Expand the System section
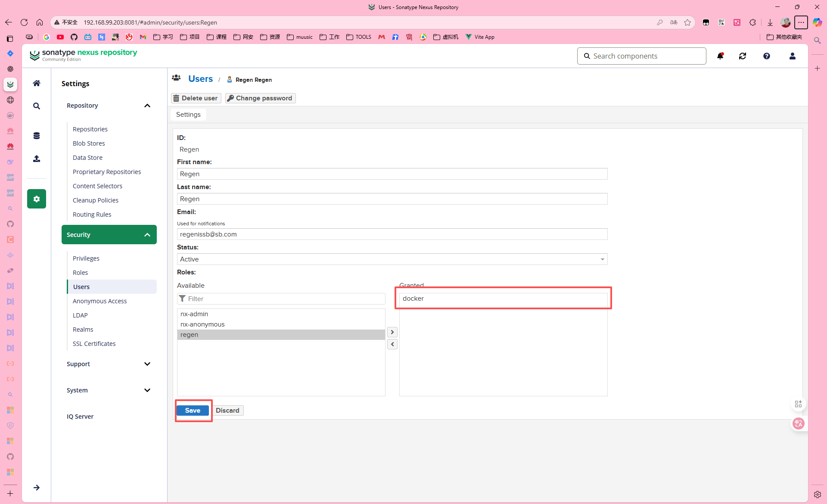This screenshot has height=504, width=827. pos(147,390)
